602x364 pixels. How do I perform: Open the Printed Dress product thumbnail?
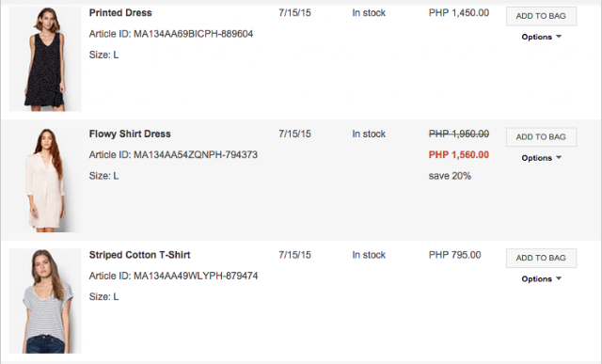click(45, 58)
